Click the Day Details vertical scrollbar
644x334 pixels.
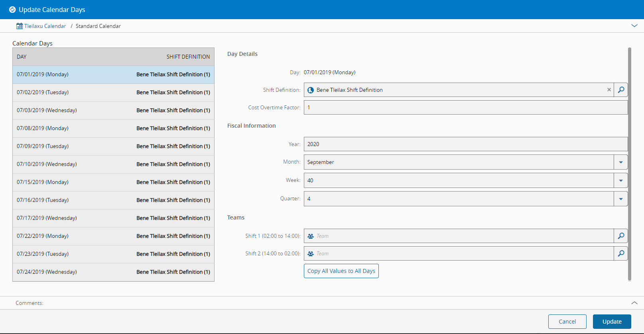[630, 164]
